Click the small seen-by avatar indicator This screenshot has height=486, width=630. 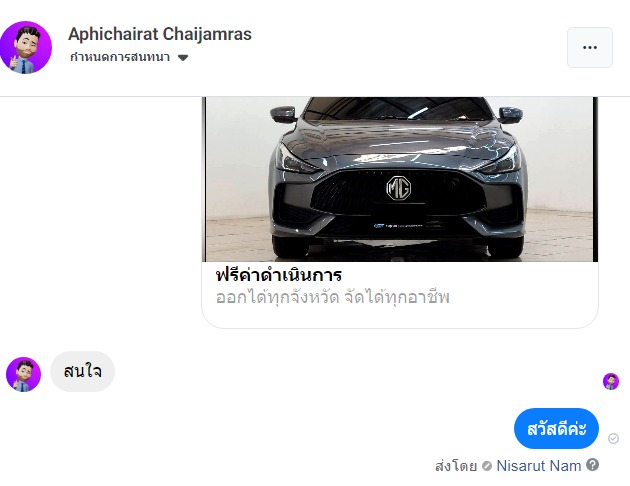(611, 381)
